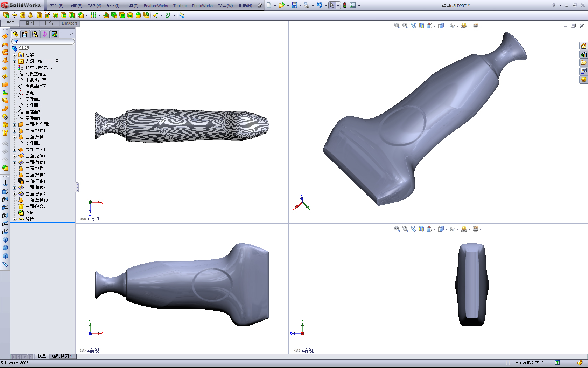Open the FeatureManager design tree tab

pyautogui.click(x=15, y=34)
